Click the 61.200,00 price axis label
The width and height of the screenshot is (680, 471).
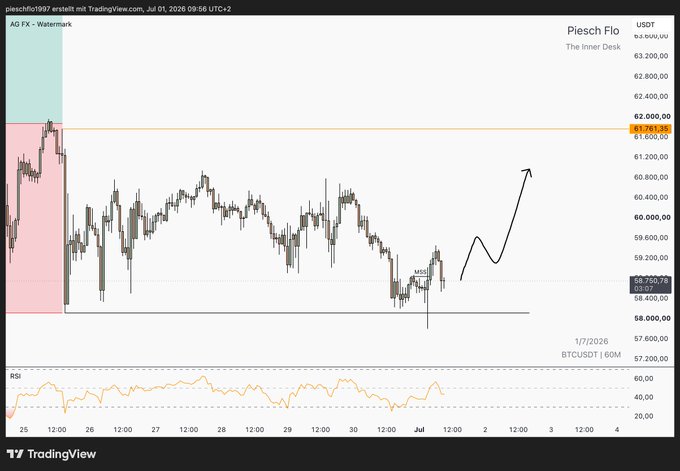[x=651, y=157]
